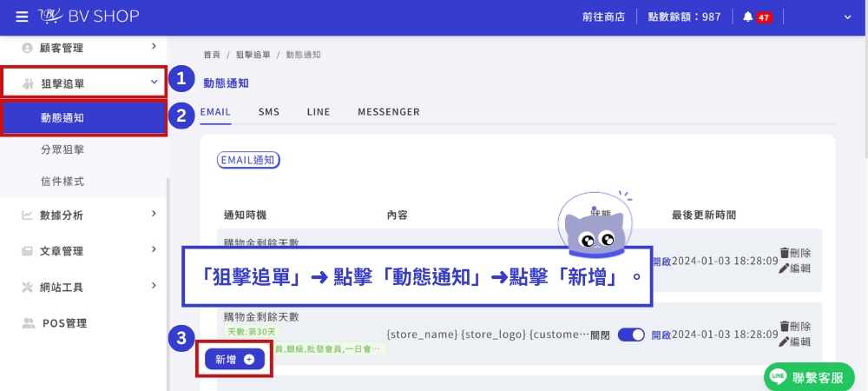Open the hamburger menu icon
Screen dimensions: 868x391
pyautogui.click(x=22, y=17)
